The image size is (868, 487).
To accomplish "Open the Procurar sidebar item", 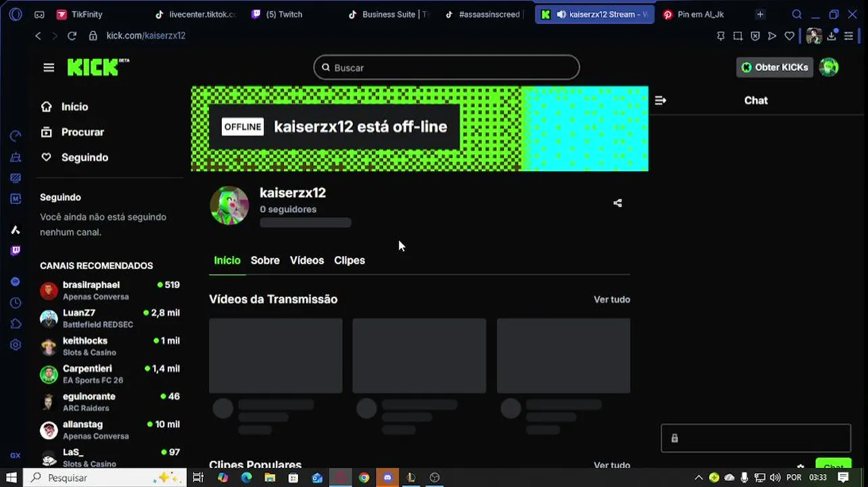I will 72,132.
